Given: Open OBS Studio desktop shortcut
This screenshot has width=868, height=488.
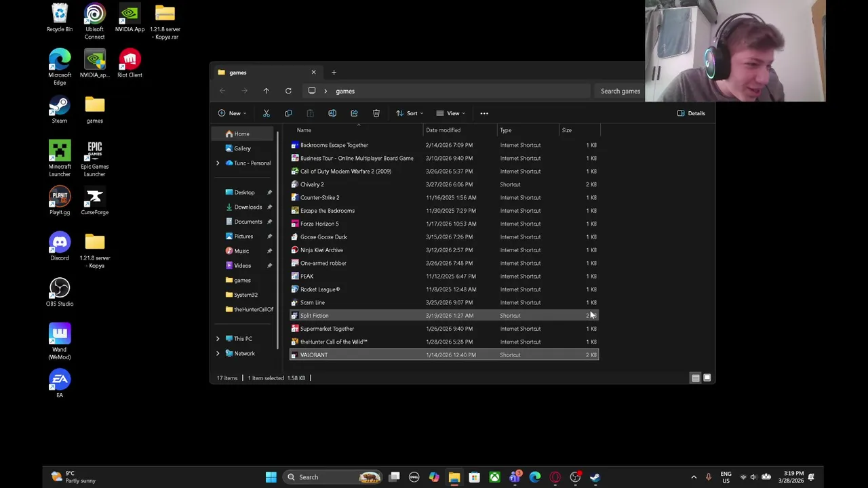Looking at the screenshot, I should (x=60, y=292).
